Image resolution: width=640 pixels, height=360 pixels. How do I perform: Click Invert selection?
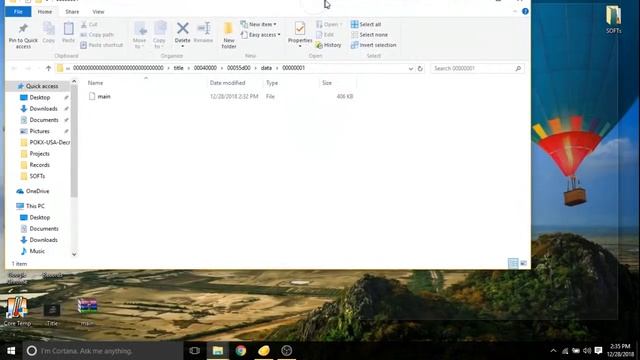coord(373,45)
